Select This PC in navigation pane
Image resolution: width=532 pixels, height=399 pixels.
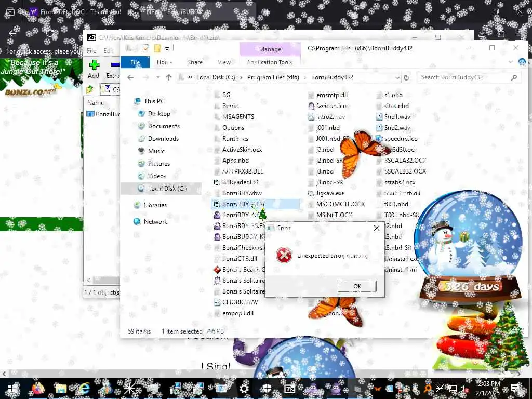[154, 101]
